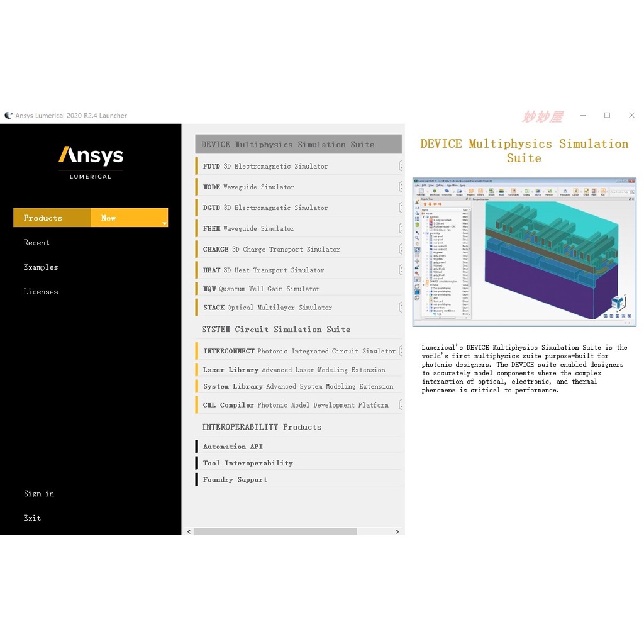Click the options icon beside DGTD simulator
Viewport: 644px width, 644px height.
(x=401, y=207)
